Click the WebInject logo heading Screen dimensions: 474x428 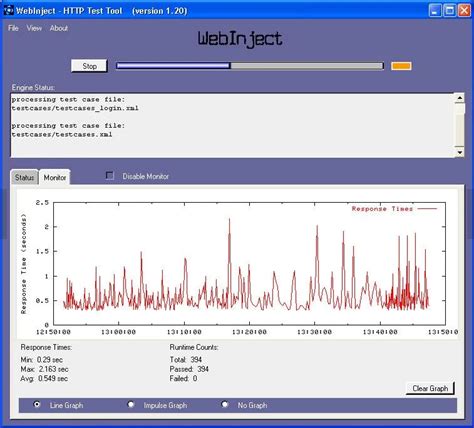tap(240, 39)
